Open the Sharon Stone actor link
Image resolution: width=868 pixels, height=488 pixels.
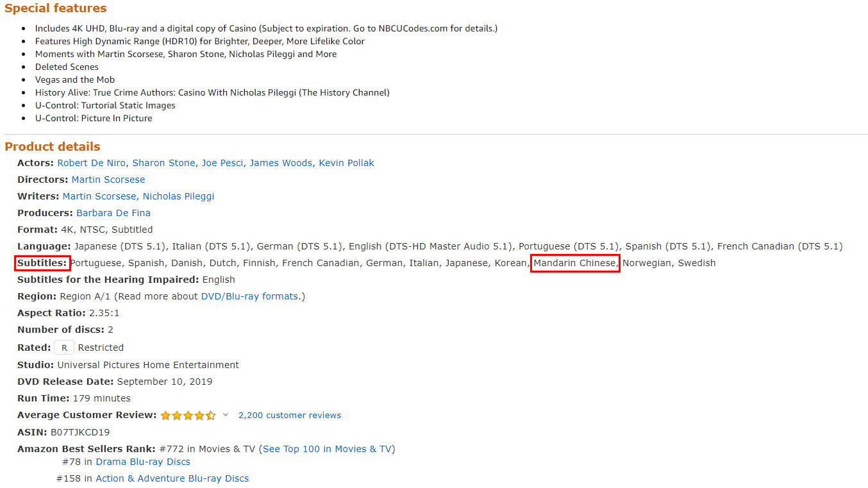click(163, 163)
